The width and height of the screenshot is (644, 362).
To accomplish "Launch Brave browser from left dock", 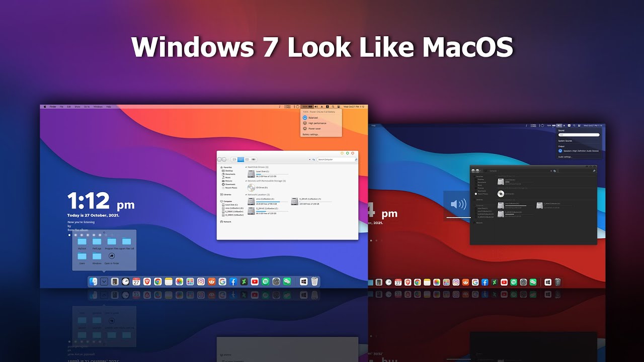I will pyautogui.click(x=147, y=282).
